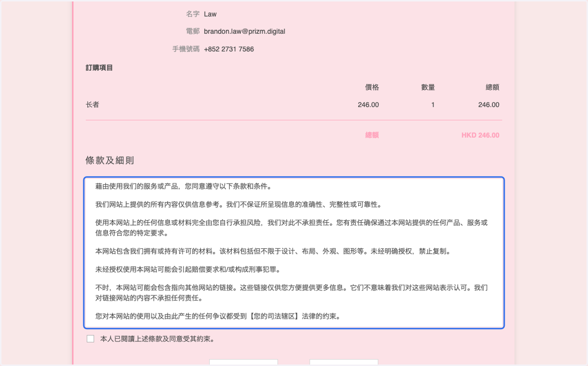Click the paragraph starting 藉由使用我们的服务
The image size is (588, 366).
[183, 186]
